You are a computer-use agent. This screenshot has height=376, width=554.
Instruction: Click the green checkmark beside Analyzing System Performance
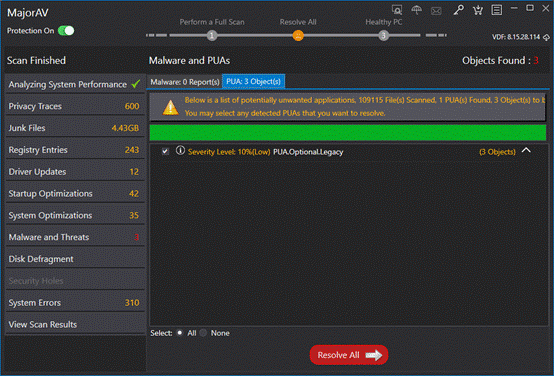click(136, 84)
